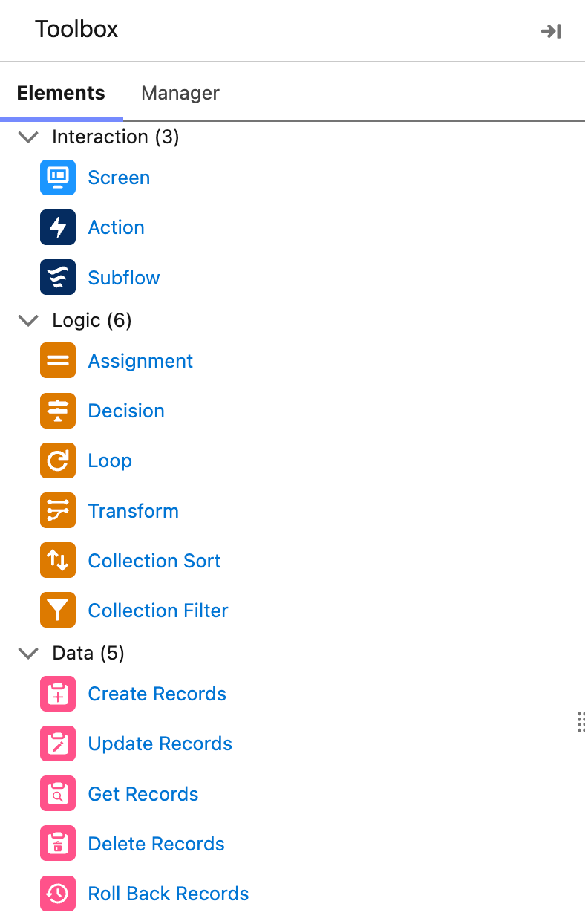The height and width of the screenshot is (924, 585).
Task: Collapse the Logic section chevron
Action: [x=28, y=321]
